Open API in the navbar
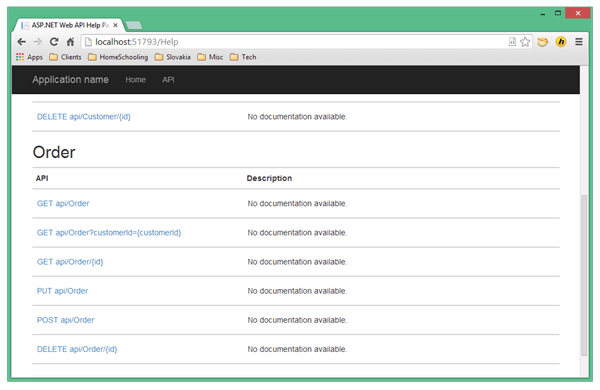 point(168,80)
